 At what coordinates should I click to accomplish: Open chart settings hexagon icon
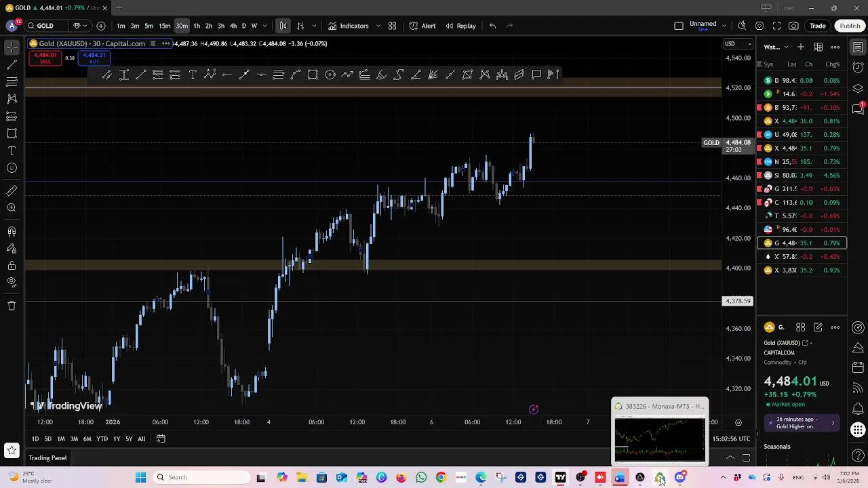coord(759,26)
